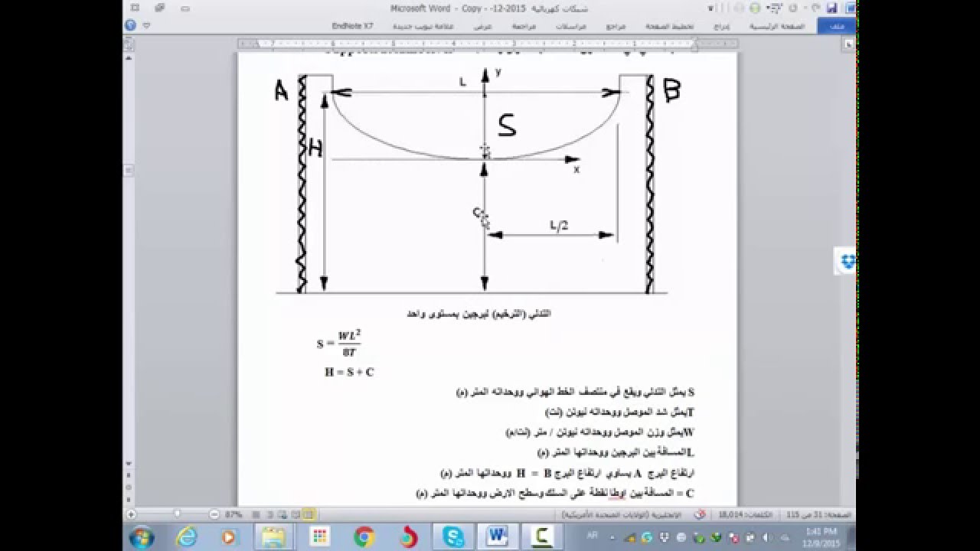Viewport: 980px width, 551px height.
Task: Click the Arabic definition line starting with L
Action: tap(616, 452)
